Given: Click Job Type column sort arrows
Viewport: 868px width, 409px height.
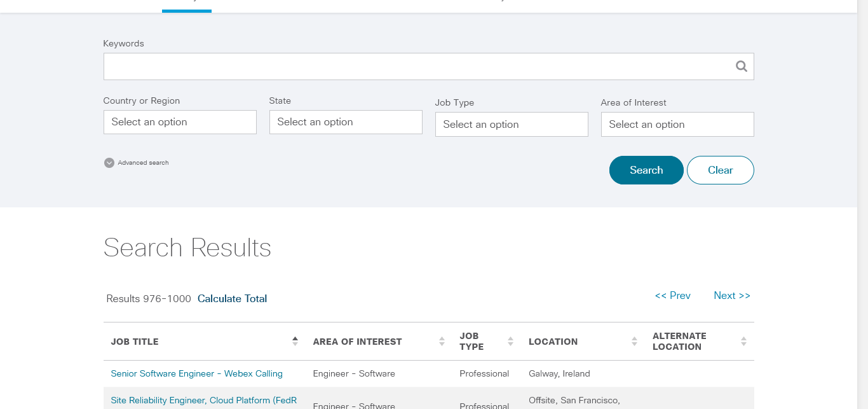Looking at the screenshot, I should [x=510, y=342].
